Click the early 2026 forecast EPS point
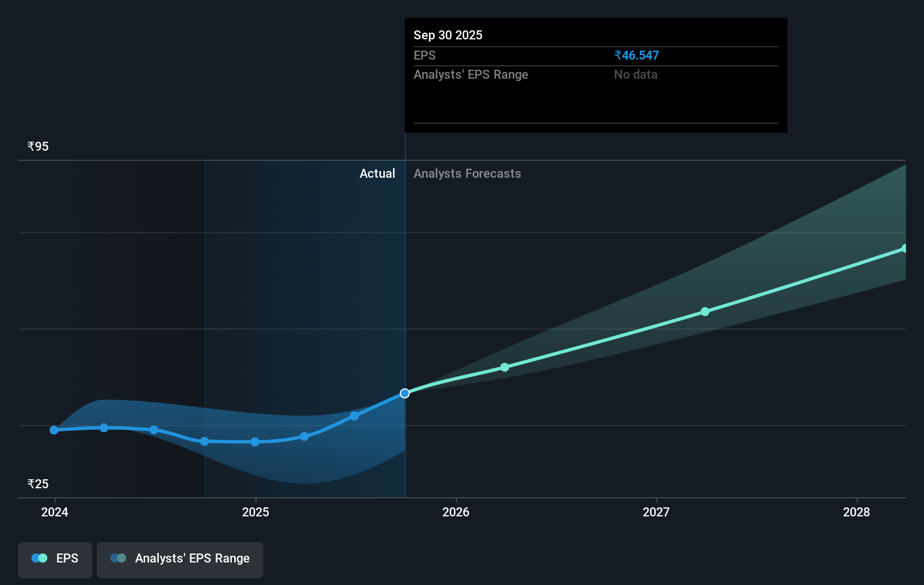The width and height of the screenshot is (924, 585). [x=505, y=367]
